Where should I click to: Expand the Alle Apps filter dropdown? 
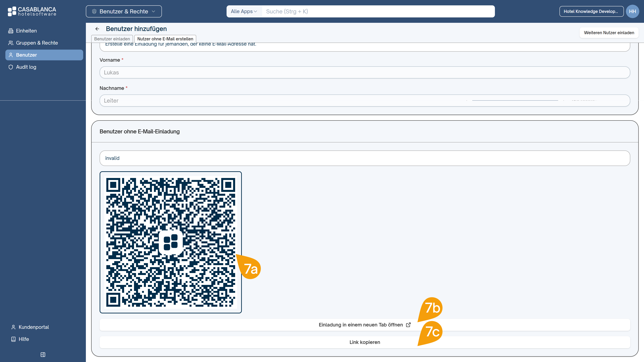pyautogui.click(x=244, y=12)
